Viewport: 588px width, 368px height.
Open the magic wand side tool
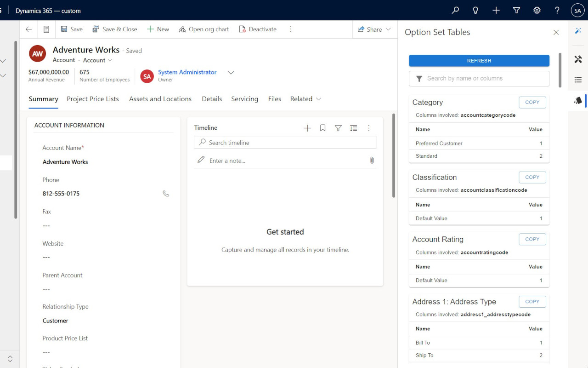coord(578,30)
